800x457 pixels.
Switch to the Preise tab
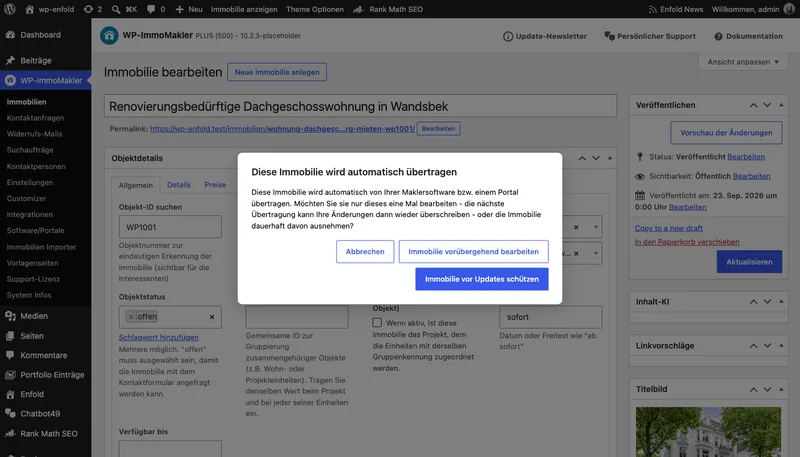(x=215, y=185)
